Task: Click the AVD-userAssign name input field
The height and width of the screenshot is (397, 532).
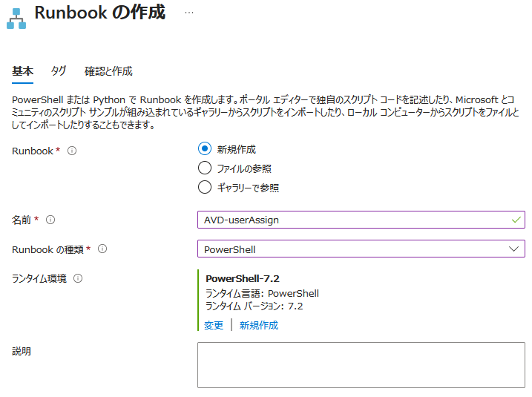Action: point(352,220)
